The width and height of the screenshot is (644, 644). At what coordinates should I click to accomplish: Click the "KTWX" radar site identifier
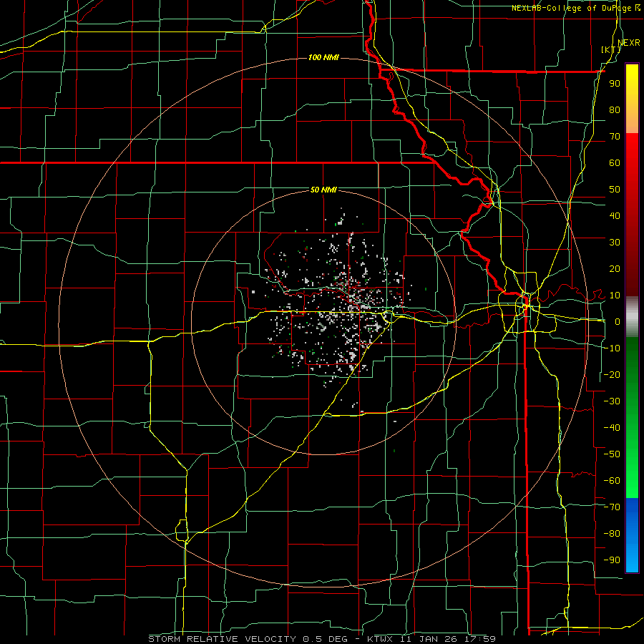click(380, 639)
